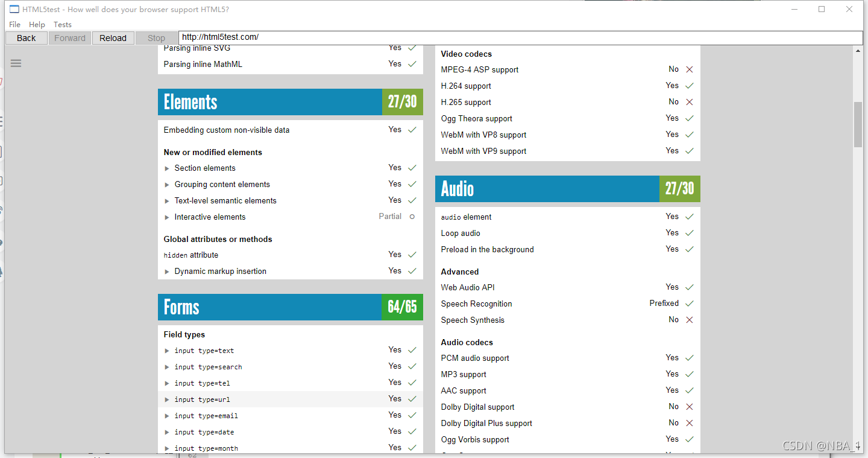This screenshot has width=868, height=458.
Task: Click the "AAC support" row
Action: (568, 390)
